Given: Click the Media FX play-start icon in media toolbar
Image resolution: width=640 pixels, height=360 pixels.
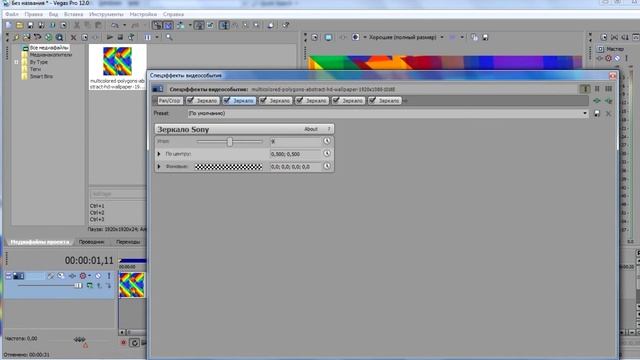Looking at the screenshot, I should coord(109,37).
